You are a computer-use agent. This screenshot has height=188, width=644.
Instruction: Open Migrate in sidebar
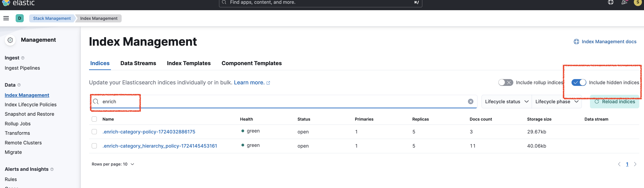(x=13, y=152)
